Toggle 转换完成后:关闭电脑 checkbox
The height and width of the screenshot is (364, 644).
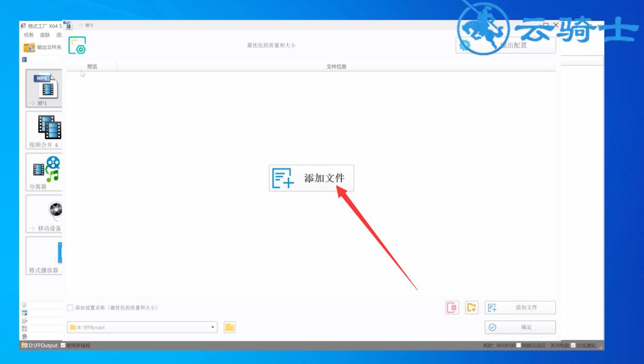pyautogui.click(x=519, y=345)
